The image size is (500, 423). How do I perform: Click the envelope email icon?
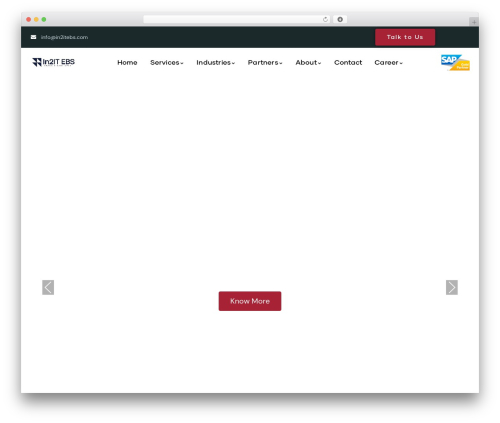point(33,37)
